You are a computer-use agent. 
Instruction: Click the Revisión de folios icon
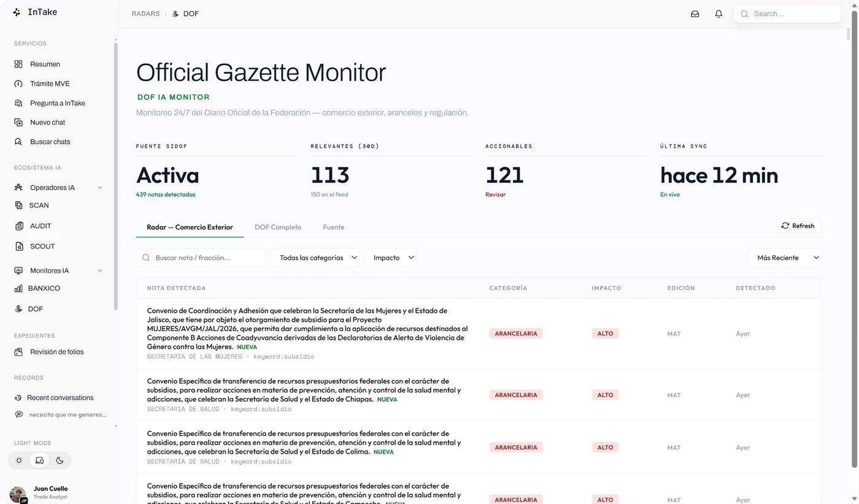coord(18,352)
